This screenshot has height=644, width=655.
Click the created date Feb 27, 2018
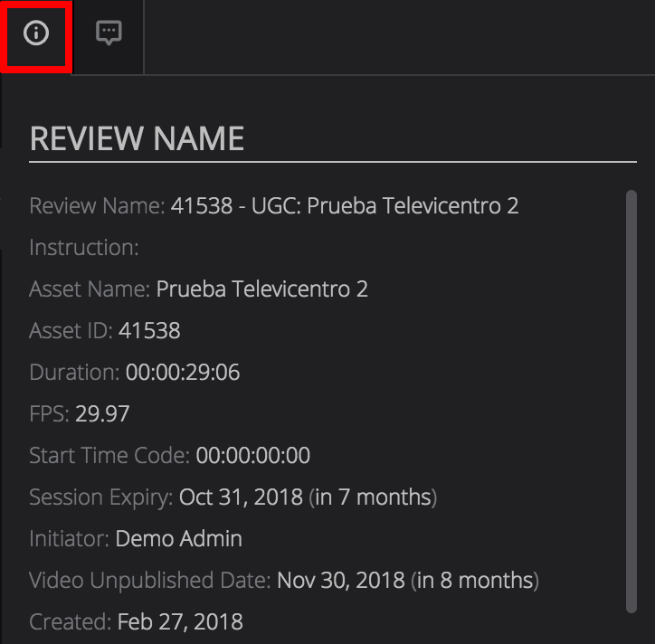tap(179, 622)
